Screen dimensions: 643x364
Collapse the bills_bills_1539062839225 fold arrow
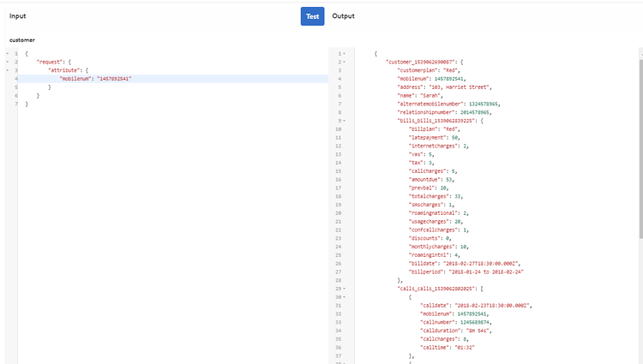click(345, 121)
